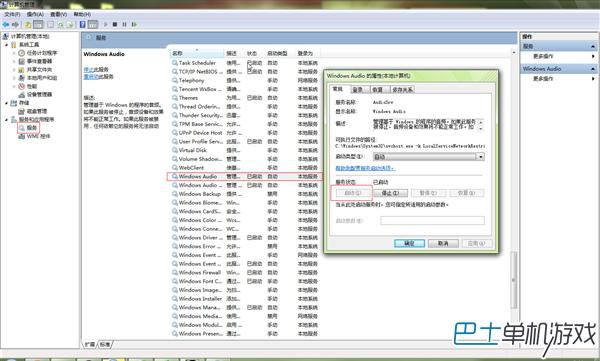Viewport: 600px width, 361px height.
Task: Click the Pause service icon in toolbar
Action: [124, 25]
